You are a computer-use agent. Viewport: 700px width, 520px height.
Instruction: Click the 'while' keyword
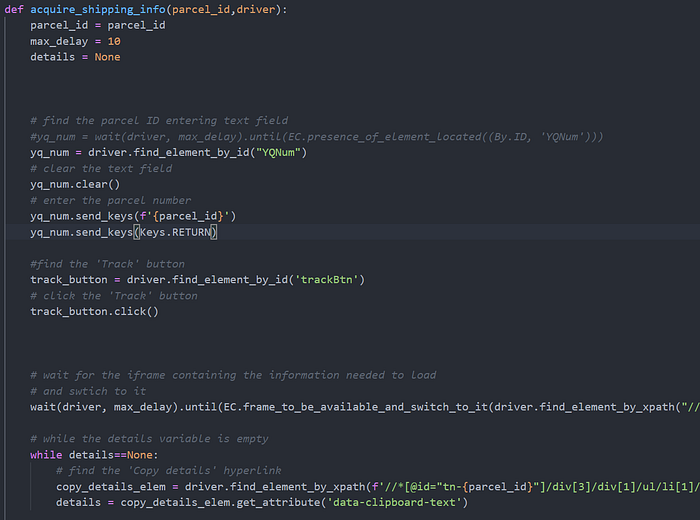pos(46,455)
